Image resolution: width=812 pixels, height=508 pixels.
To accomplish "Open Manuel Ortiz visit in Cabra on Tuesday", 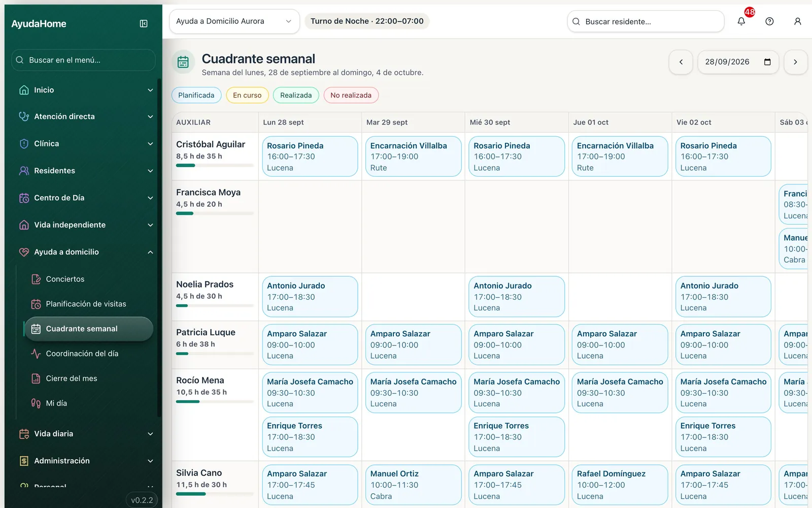I will click(x=413, y=485).
